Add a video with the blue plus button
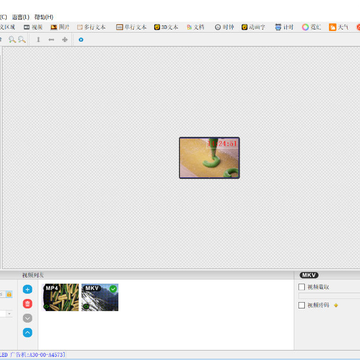The width and height of the screenshot is (360, 360). [28, 289]
